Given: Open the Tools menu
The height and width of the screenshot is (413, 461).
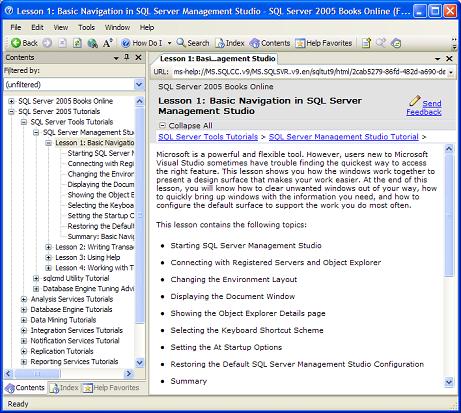Looking at the screenshot, I should pos(86,27).
